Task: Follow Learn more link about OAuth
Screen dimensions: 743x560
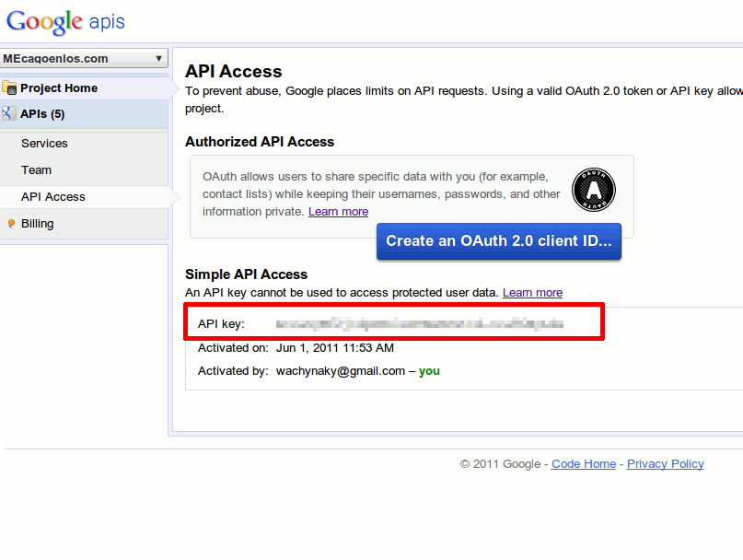Action: tap(338, 212)
